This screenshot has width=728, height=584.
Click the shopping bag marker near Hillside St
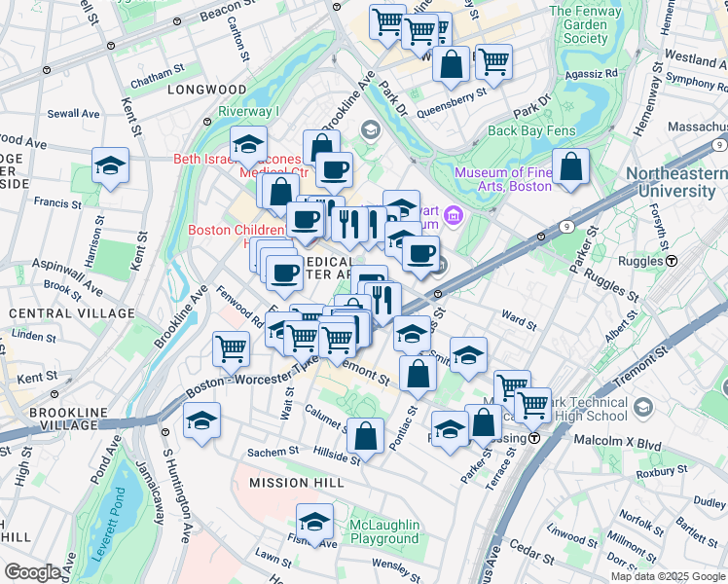[365, 439]
